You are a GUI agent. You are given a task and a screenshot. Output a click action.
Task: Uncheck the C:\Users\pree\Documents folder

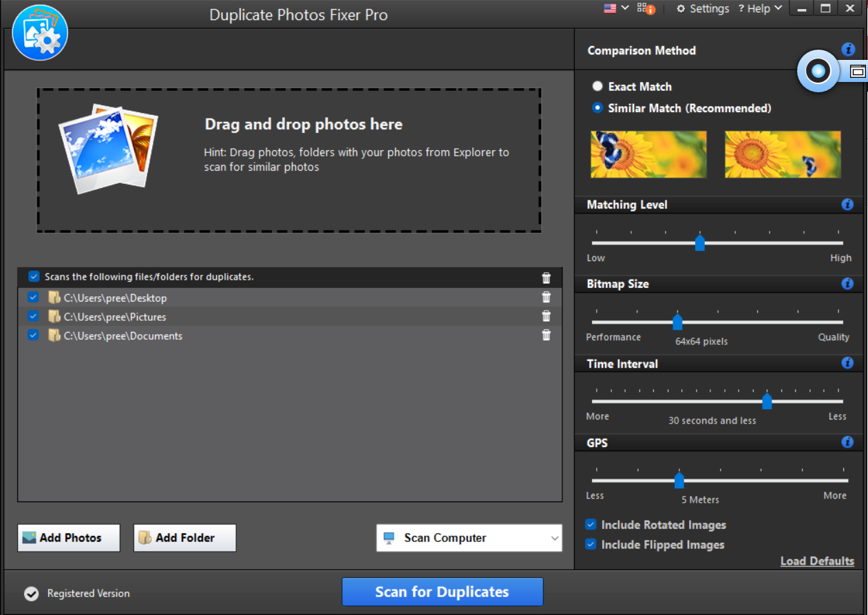(x=34, y=335)
